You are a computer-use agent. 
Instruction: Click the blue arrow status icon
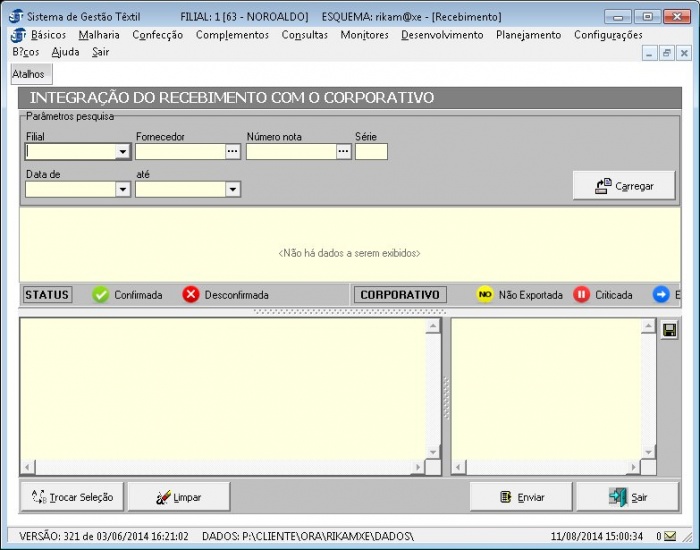click(x=661, y=295)
